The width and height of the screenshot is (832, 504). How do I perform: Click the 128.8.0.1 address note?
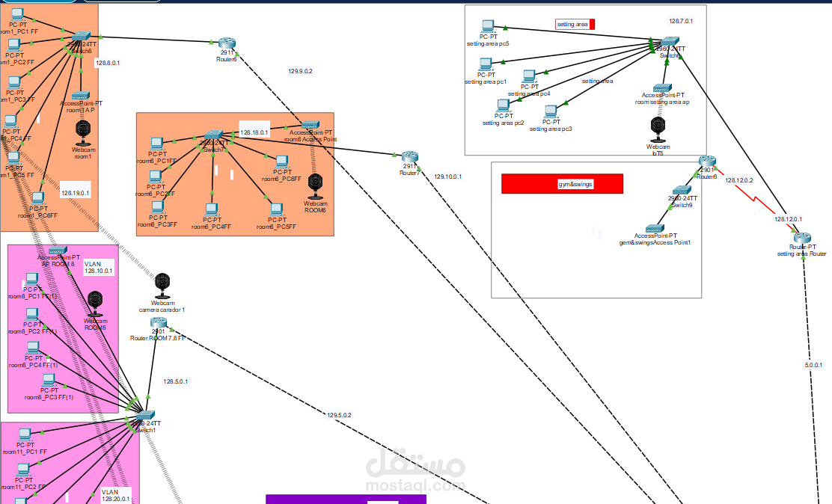[x=108, y=63]
